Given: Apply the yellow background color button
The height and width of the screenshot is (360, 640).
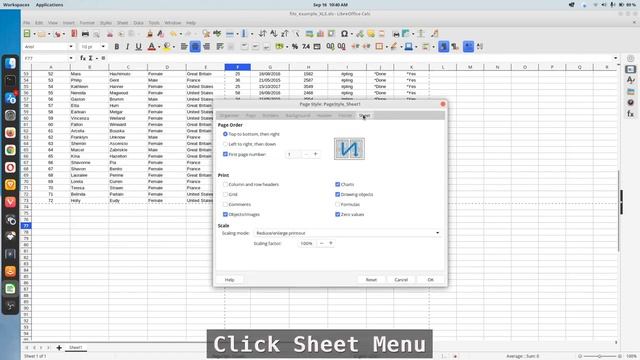Looking at the screenshot, I should [x=167, y=47].
